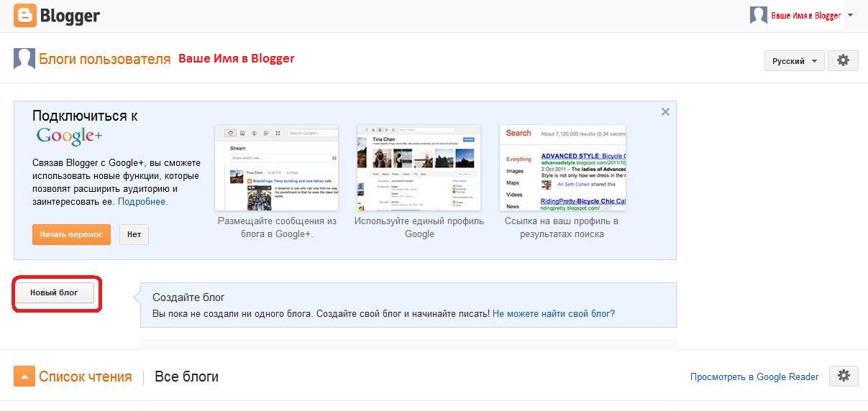Collapse the Список чтения orange arrow button
This screenshot has height=411, width=868.
click(24, 376)
